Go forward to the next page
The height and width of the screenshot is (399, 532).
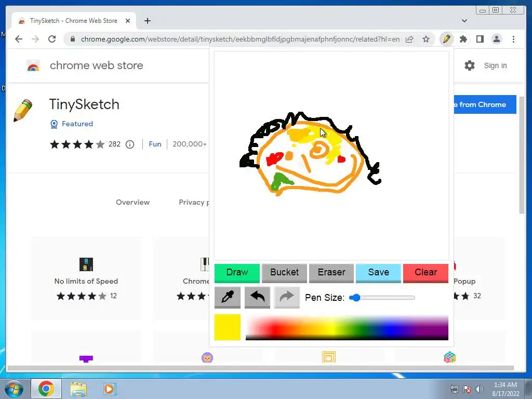(35, 39)
